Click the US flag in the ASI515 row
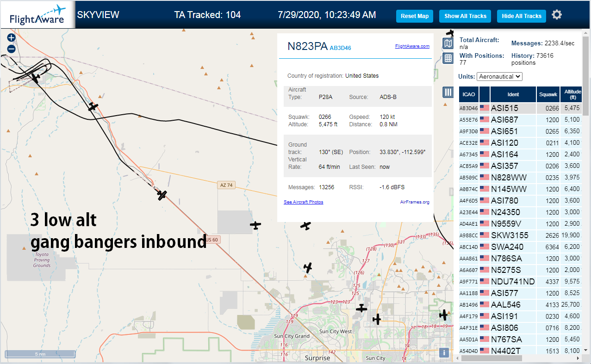This screenshot has height=364, width=591. point(485,108)
